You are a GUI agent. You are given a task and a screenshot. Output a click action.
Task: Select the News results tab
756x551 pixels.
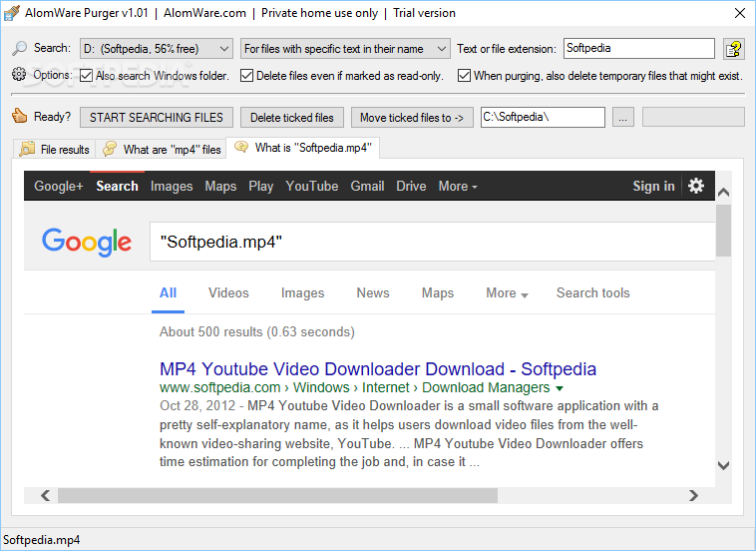[373, 292]
